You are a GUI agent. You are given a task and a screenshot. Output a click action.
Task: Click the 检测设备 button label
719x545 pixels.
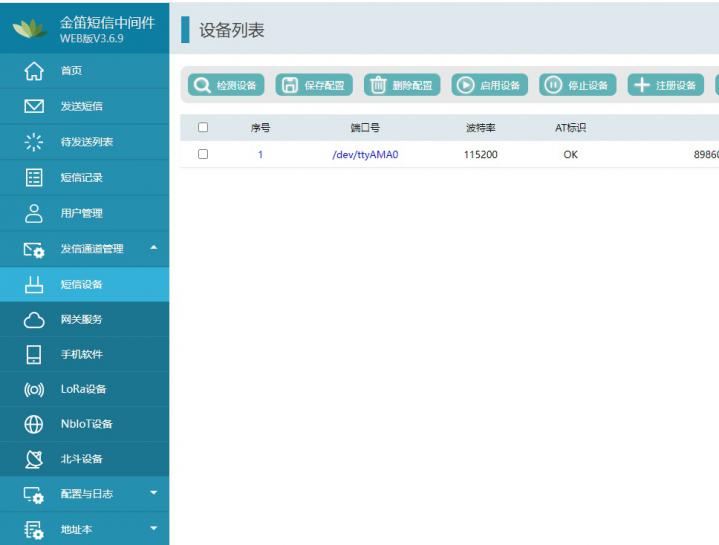pos(236,86)
